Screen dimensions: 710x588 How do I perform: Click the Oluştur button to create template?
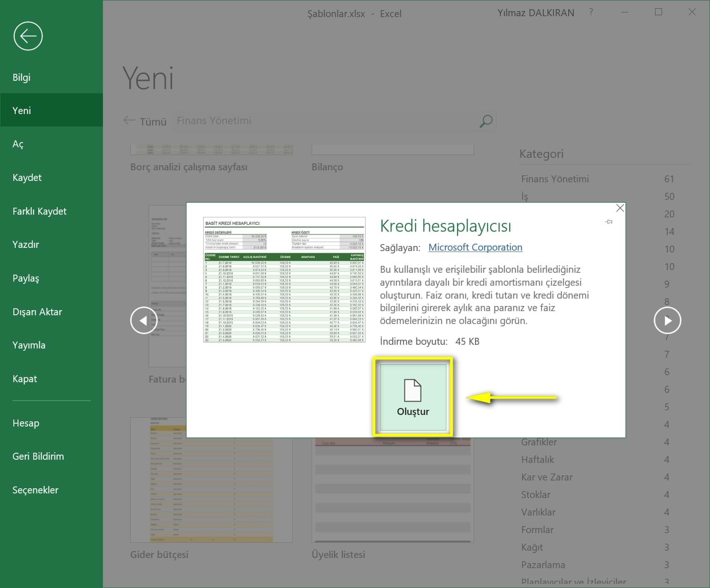point(413,397)
